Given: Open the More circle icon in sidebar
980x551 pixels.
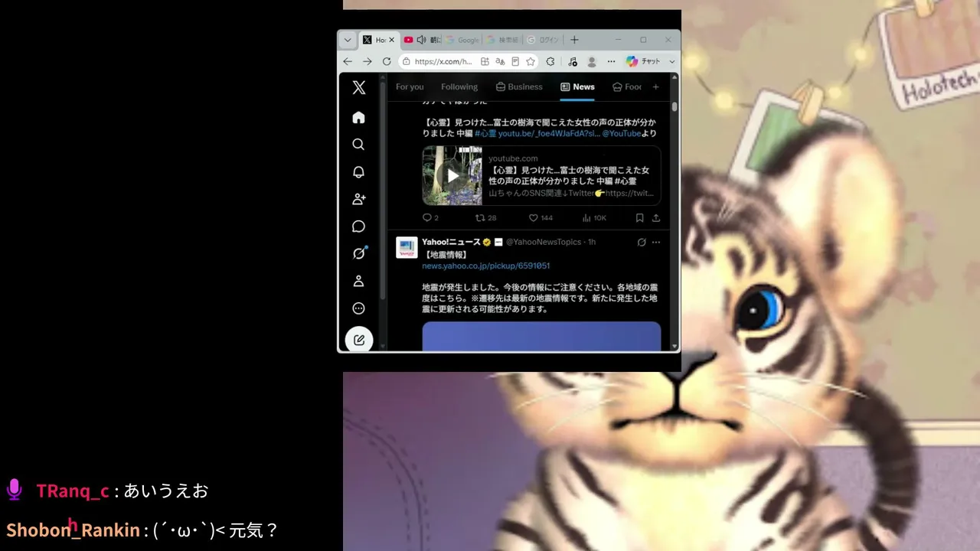Looking at the screenshot, I should tap(358, 308).
